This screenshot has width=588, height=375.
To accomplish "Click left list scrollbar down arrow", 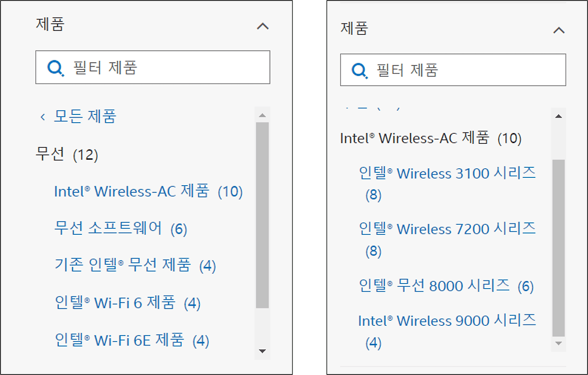I will click(262, 352).
